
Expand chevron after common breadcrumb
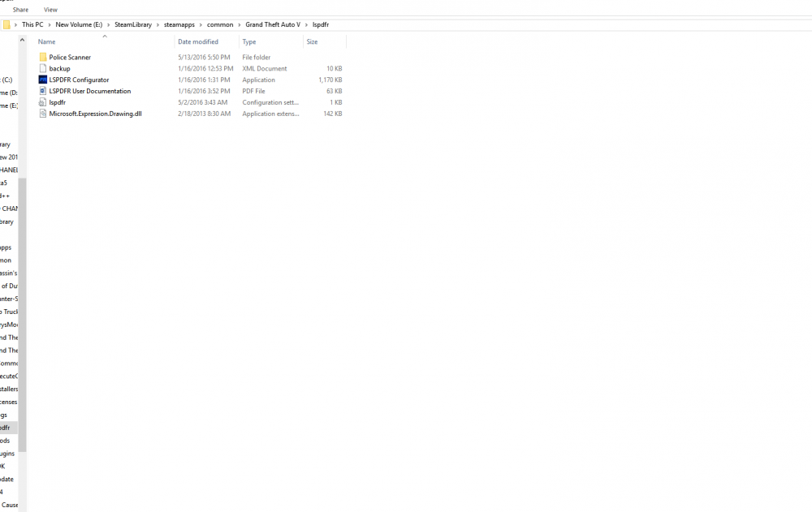pyautogui.click(x=240, y=25)
